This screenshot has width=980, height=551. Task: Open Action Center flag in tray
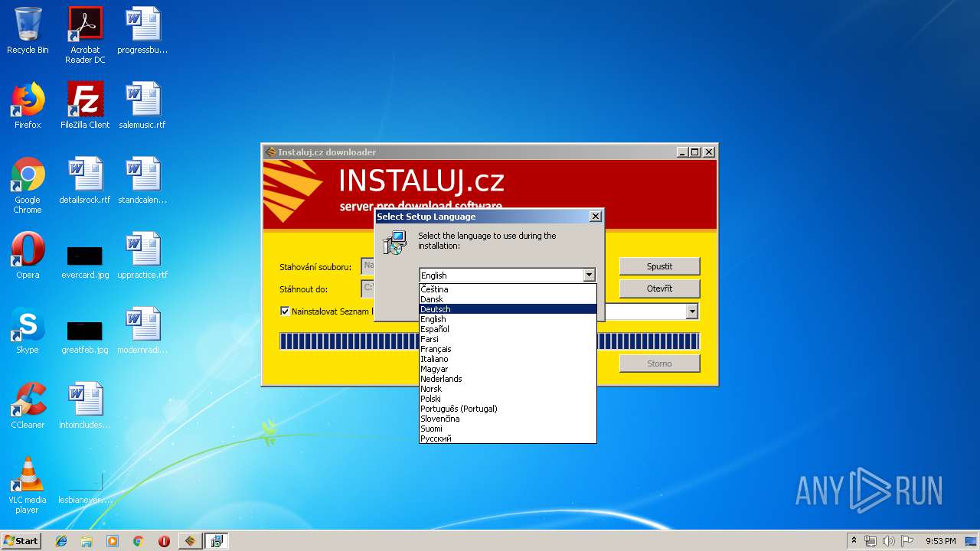coord(906,541)
